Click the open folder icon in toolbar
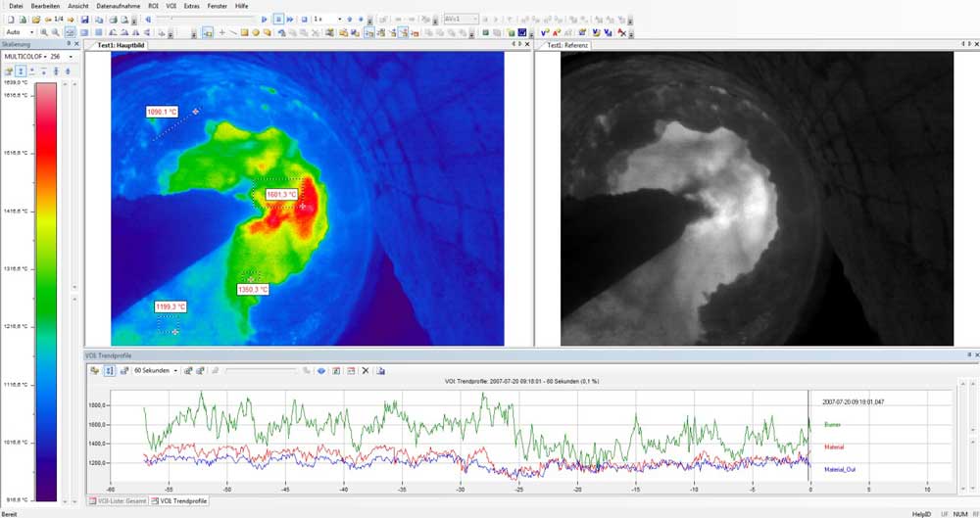980x518 pixels. [x=35, y=20]
